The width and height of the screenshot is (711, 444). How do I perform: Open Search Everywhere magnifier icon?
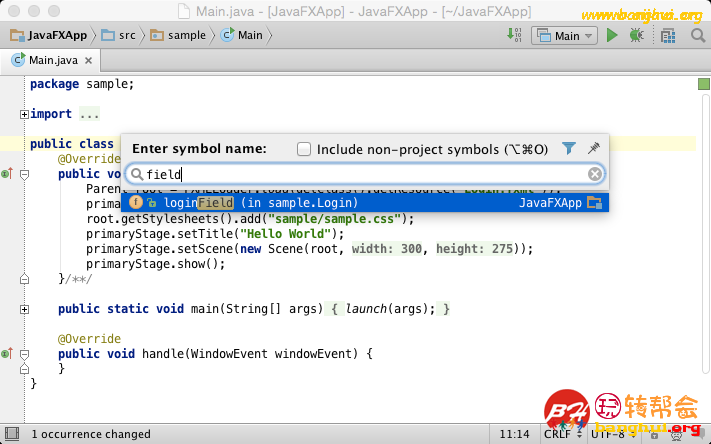tap(698, 35)
